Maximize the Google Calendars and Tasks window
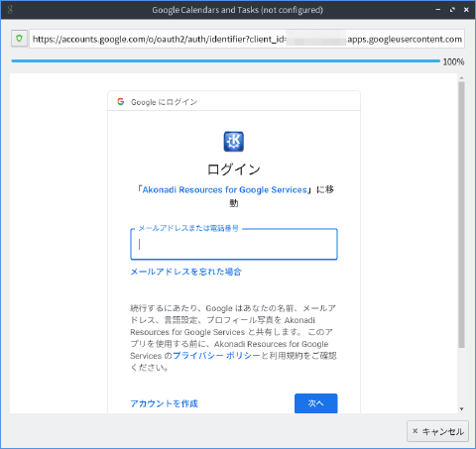This screenshot has width=476, height=449. [x=452, y=10]
